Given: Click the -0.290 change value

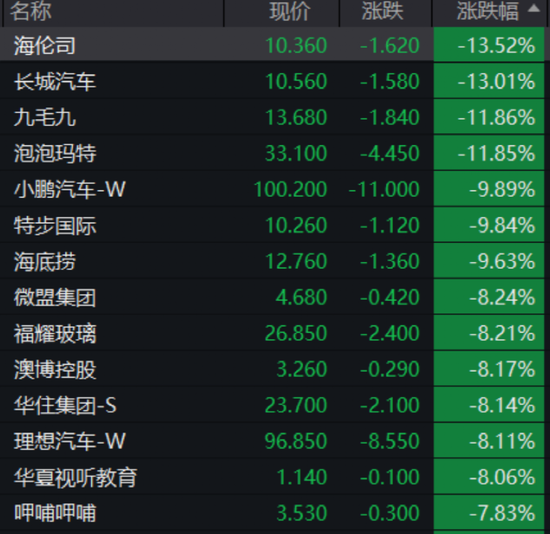Looking at the screenshot, I should pos(390,369).
